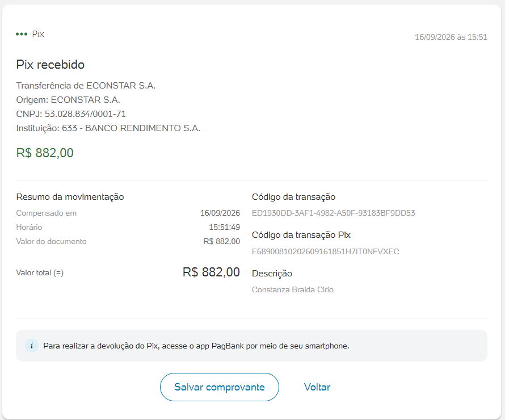The width and height of the screenshot is (505, 420).
Task: Click the Pix transaction code E68900810 text
Action: click(325, 251)
